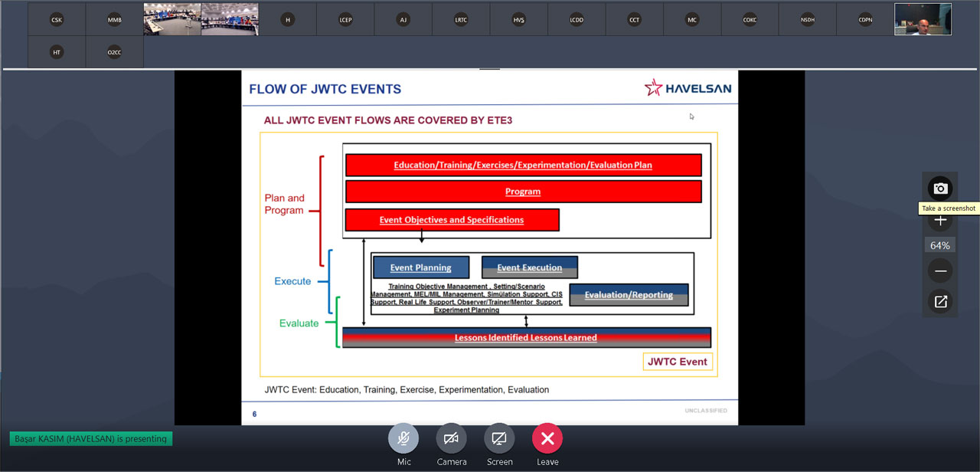Click the 64% zoom level indicator
The width and height of the screenshot is (980, 472).
(940, 246)
